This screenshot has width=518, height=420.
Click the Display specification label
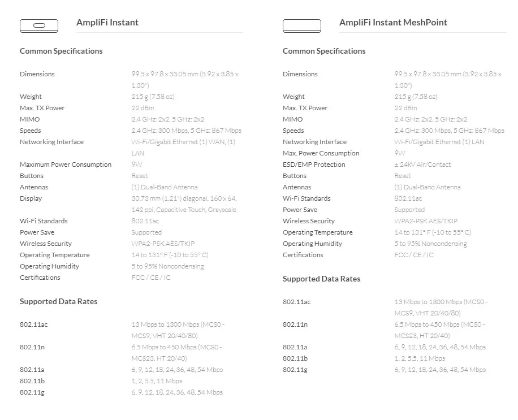(x=31, y=198)
